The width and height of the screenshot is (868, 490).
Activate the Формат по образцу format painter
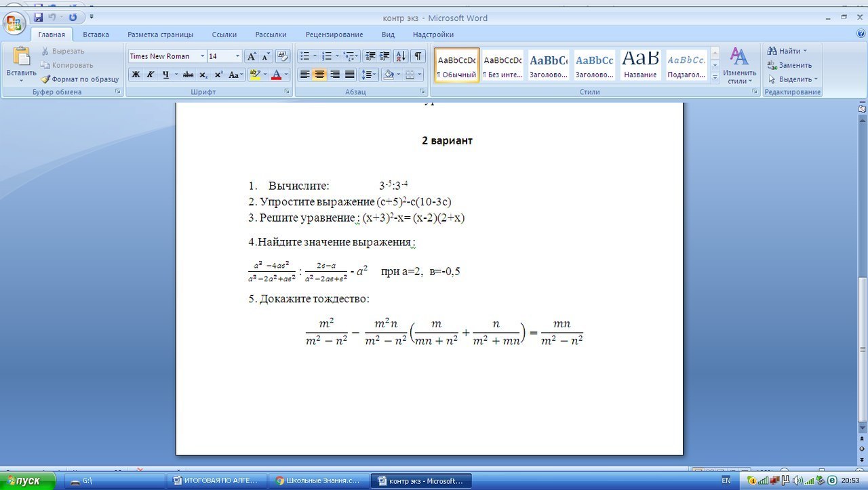(x=79, y=79)
